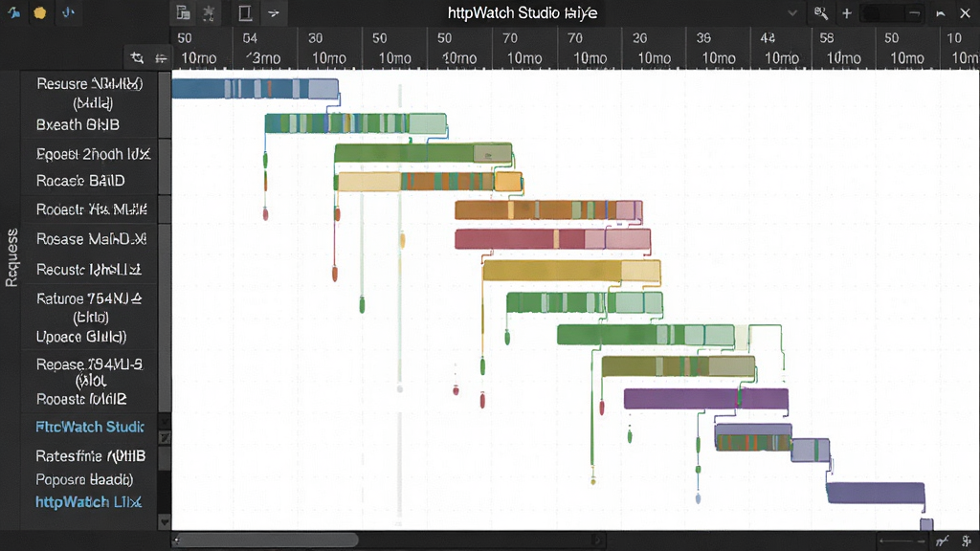Click the blue waveform icon beside yellow circle
The width and height of the screenshot is (980, 551).
coord(68,12)
